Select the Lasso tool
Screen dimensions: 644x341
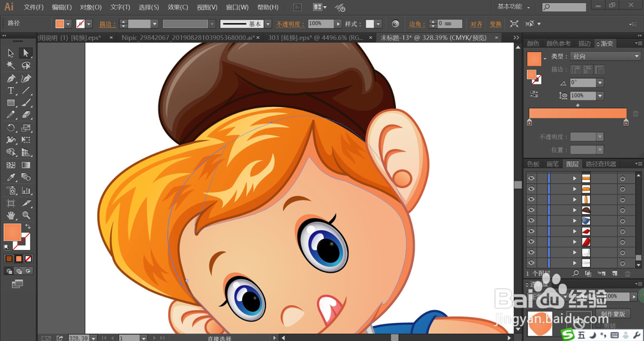click(x=26, y=65)
